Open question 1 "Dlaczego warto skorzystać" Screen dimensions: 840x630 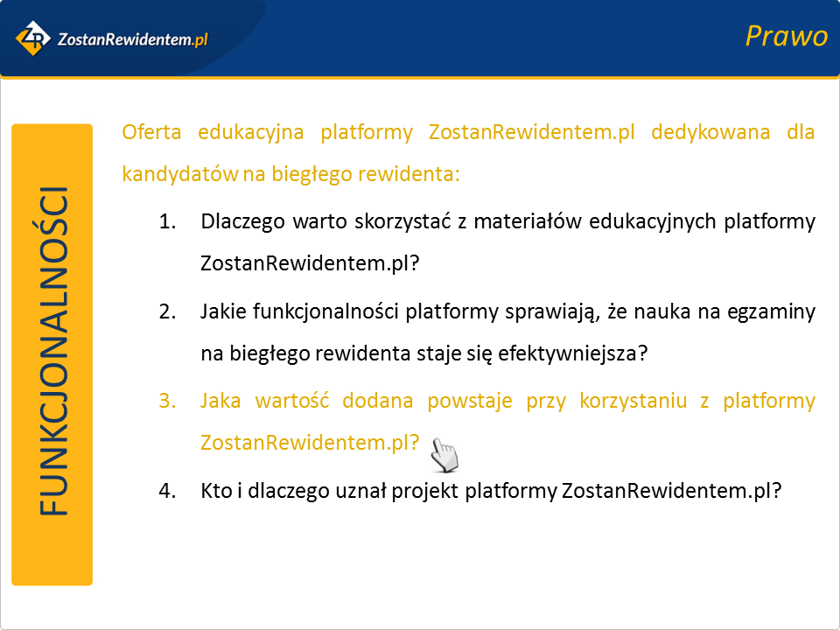click(x=507, y=221)
